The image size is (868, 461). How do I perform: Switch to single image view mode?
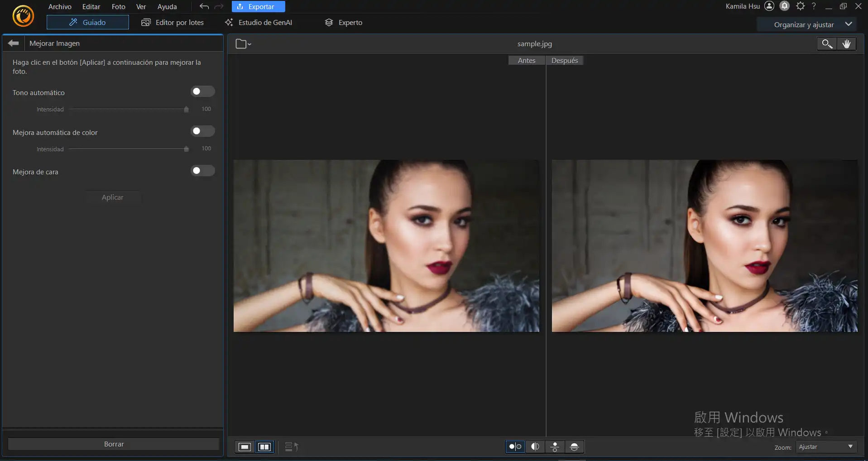click(x=245, y=447)
